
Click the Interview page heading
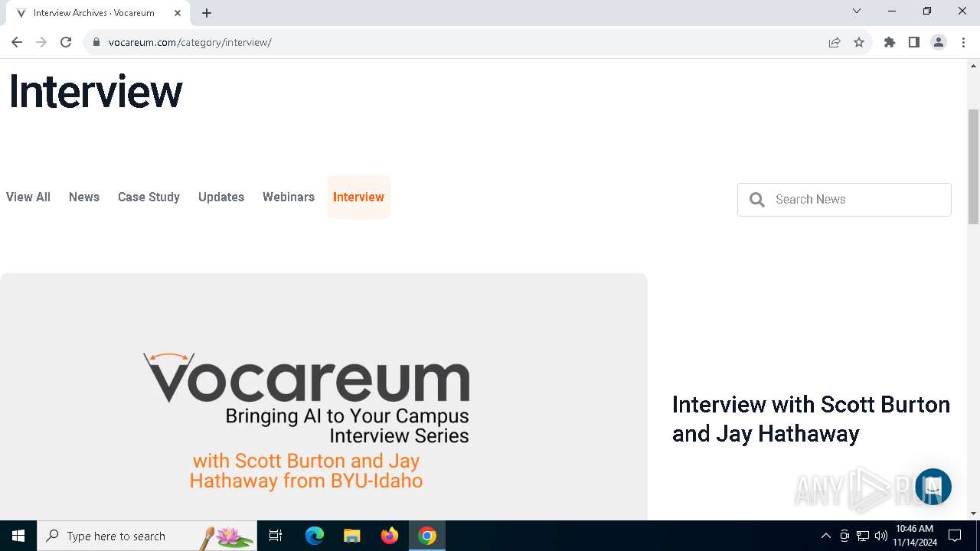(96, 92)
